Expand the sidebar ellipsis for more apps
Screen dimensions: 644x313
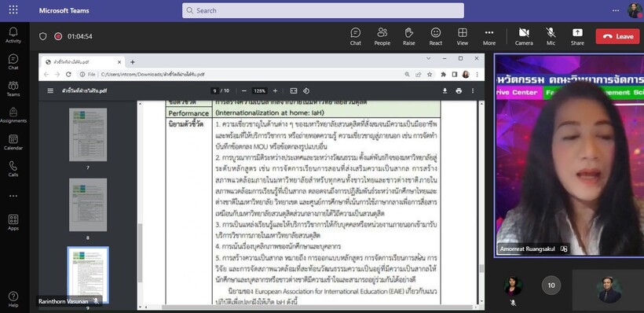13,196
